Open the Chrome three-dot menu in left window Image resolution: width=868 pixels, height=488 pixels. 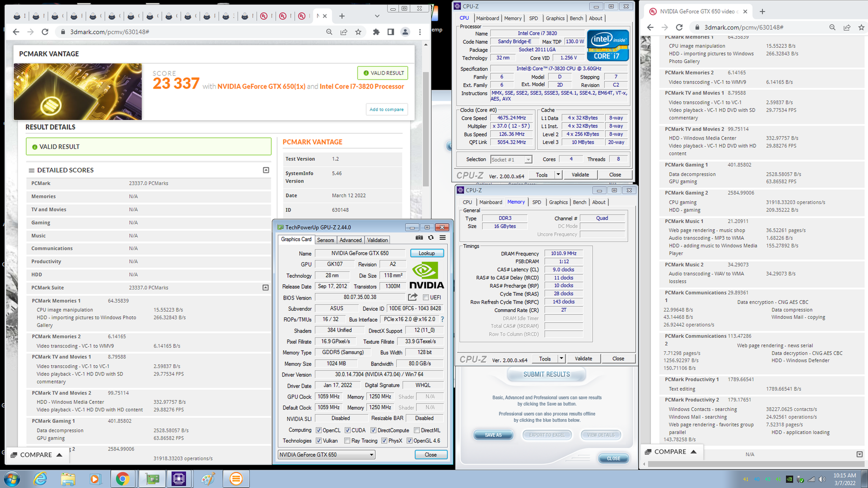pyautogui.click(x=420, y=32)
